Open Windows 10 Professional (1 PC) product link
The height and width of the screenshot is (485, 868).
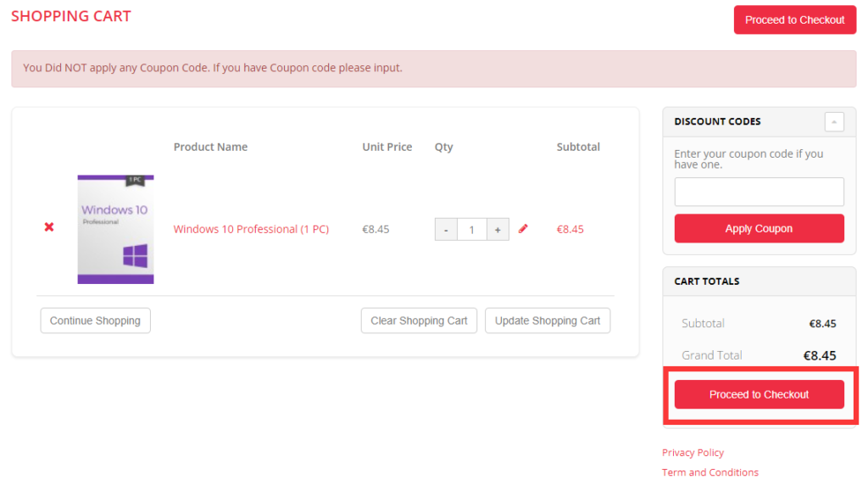251,229
